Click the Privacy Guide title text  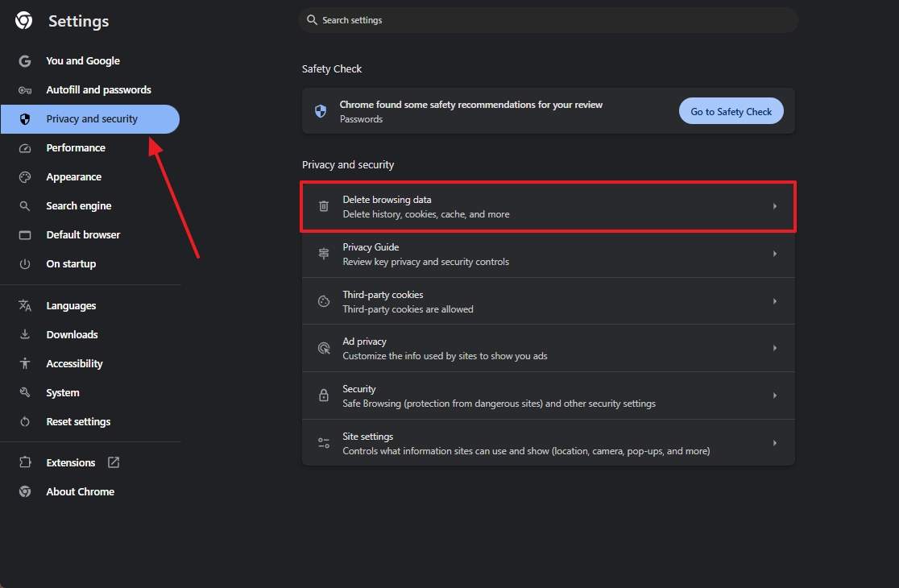point(371,247)
